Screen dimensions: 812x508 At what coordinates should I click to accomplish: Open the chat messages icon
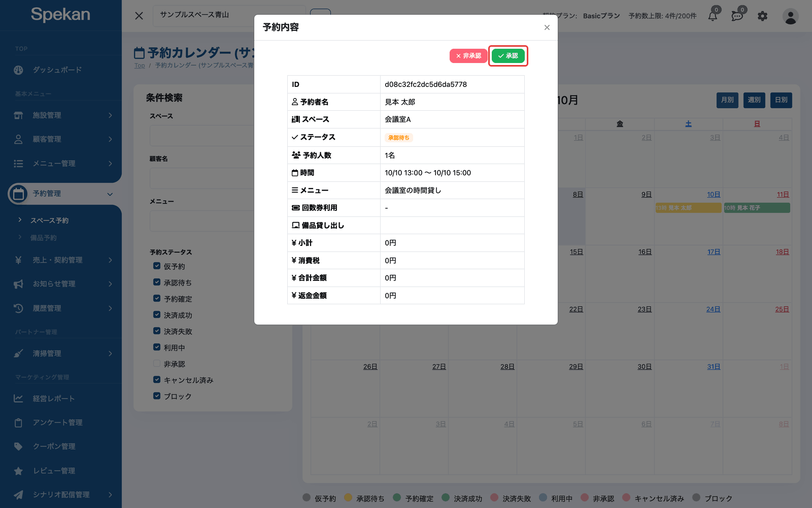[737, 16]
